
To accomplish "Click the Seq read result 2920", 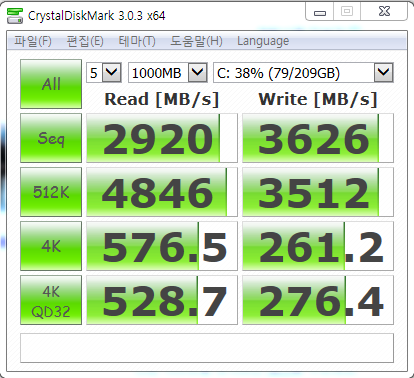I will 162,138.
